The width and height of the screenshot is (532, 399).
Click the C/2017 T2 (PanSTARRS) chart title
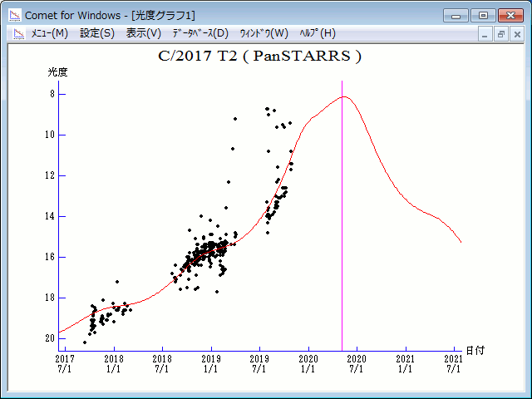pos(260,57)
